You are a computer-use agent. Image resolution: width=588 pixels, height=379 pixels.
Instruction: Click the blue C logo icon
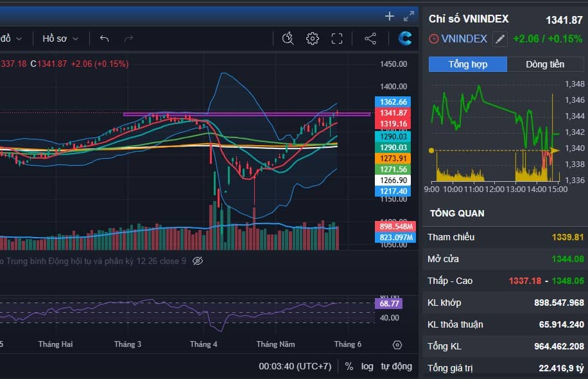pos(405,39)
